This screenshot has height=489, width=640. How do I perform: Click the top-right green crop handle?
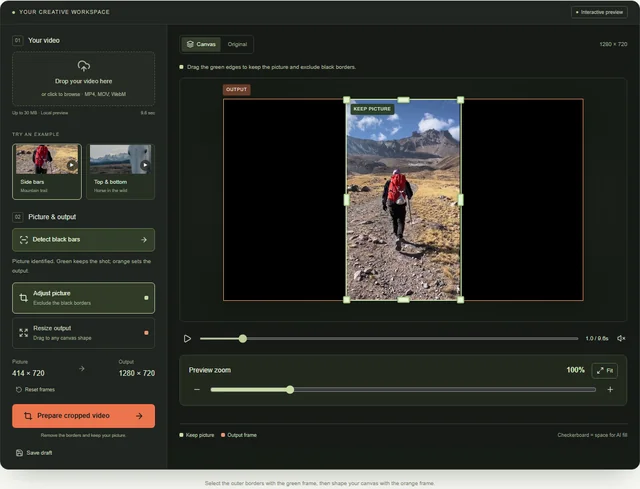coord(460,100)
